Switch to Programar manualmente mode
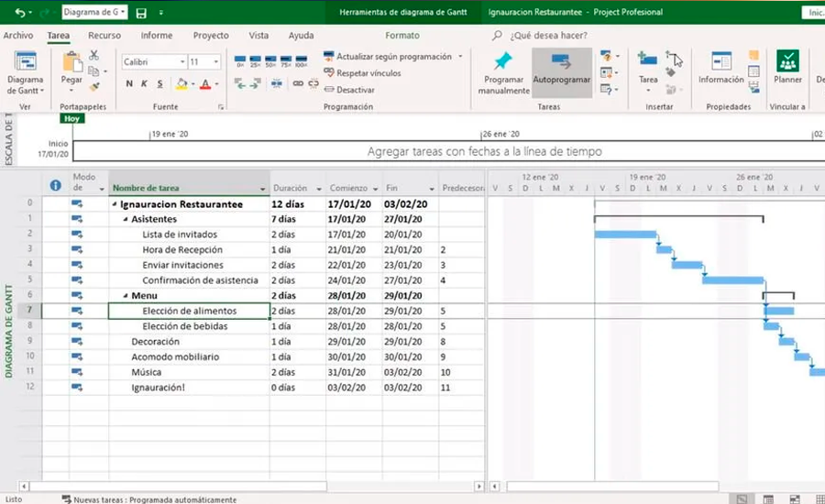Screen dimensions: 825x504 [503, 73]
